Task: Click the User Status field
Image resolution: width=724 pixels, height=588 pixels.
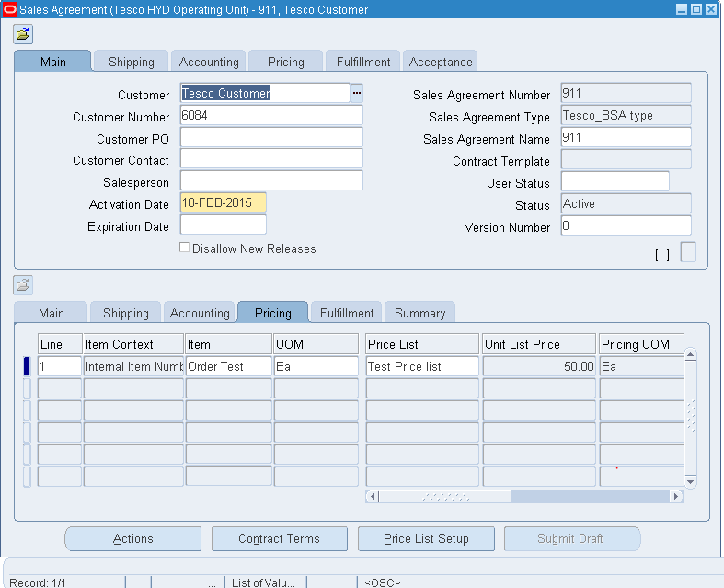Action: pos(615,181)
